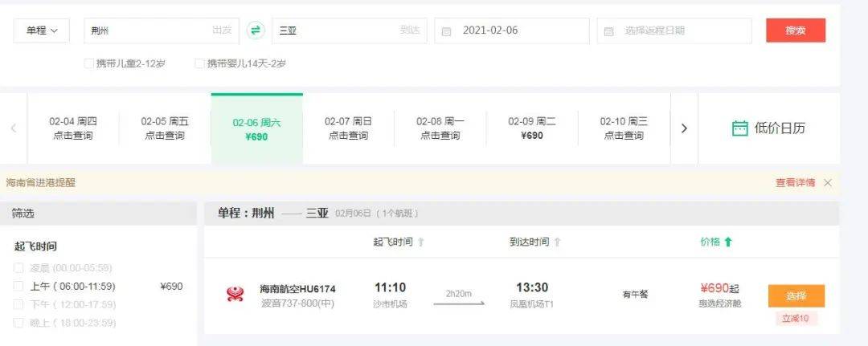The image size is (868, 346).
Task: Click the ¥690起 price text
Action: [719, 288]
